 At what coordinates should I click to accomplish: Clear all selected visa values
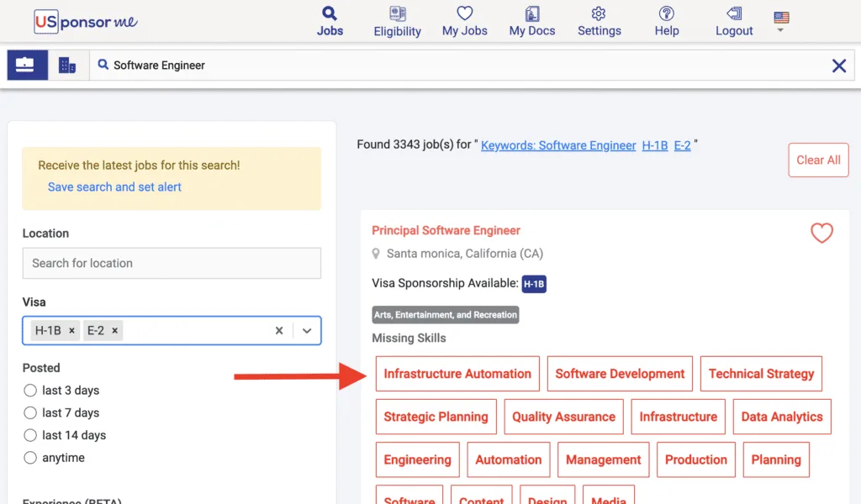279,331
